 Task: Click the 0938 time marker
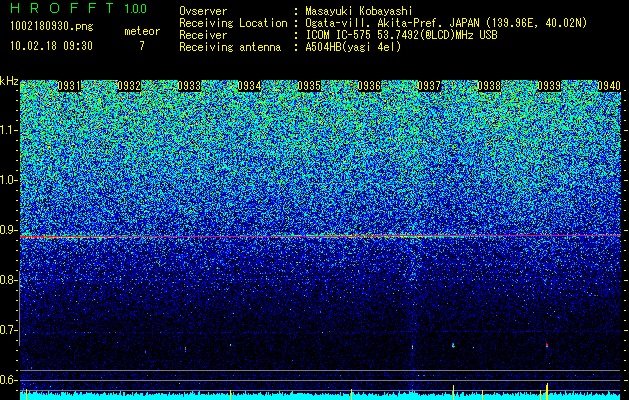tap(489, 86)
